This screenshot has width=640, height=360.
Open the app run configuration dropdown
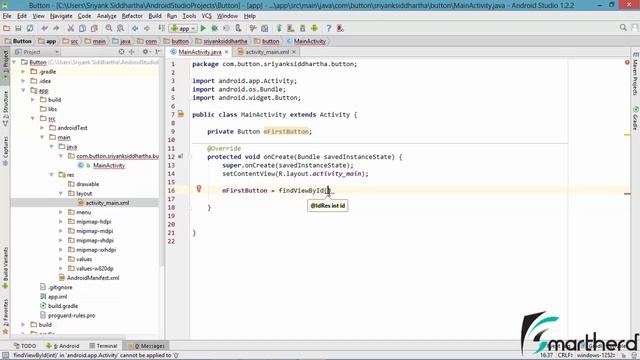pos(183,28)
